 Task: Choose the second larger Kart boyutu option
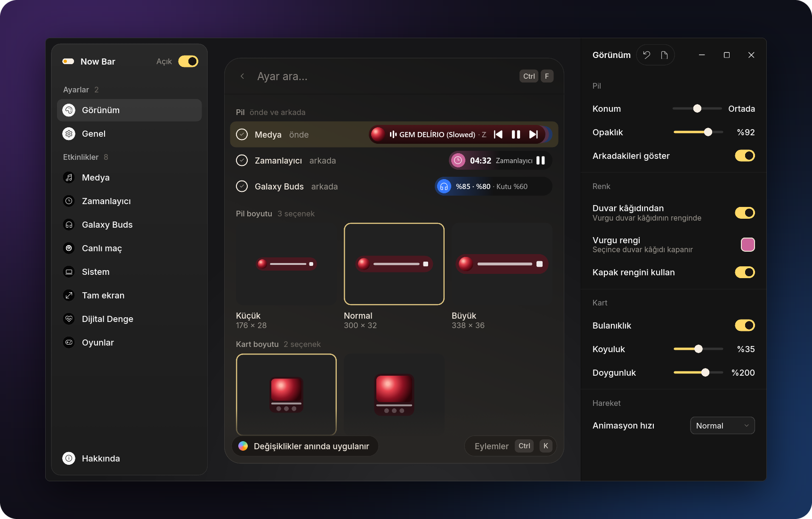pos(394,394)
